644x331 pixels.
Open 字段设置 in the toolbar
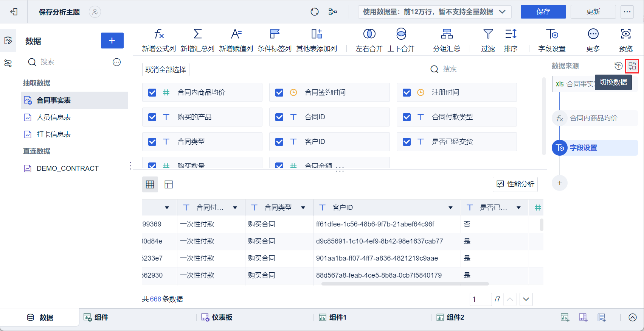pos(552,40)
